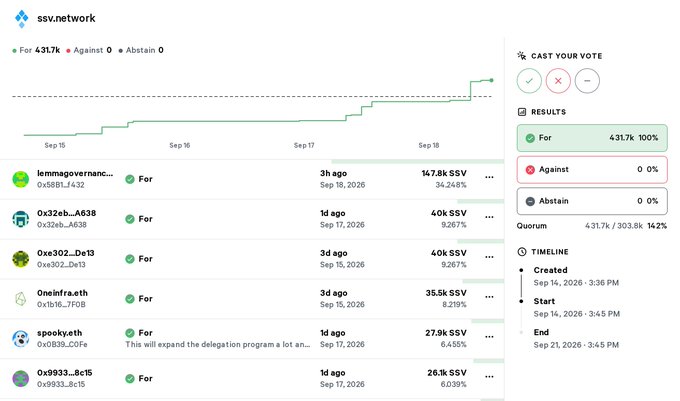
Task: Click the latest data point on vote chart
Action: [491, 80]
